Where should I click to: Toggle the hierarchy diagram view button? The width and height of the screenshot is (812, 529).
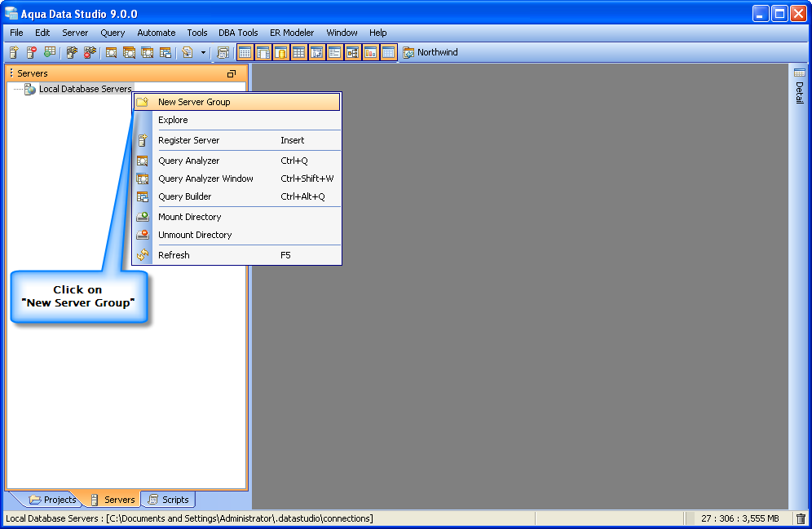[353, 52]
